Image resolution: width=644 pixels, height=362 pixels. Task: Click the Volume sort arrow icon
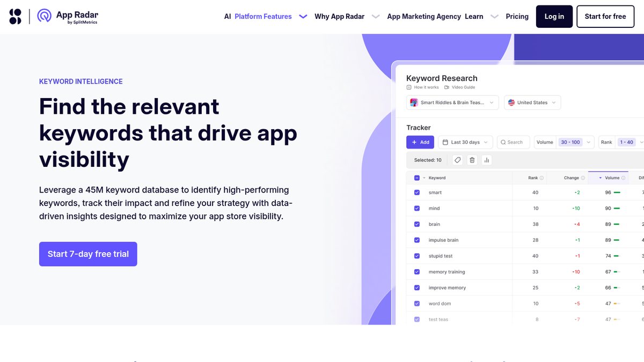(x=601, y=178)
